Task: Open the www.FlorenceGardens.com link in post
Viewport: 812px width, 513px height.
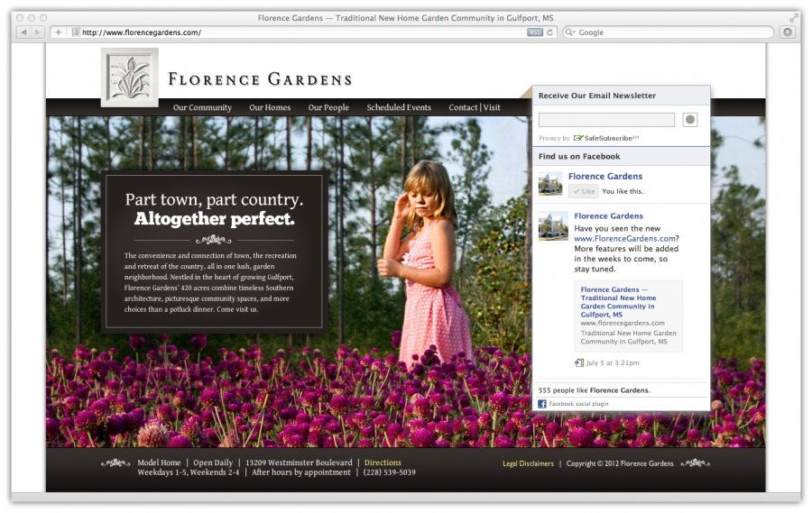Action: [x=626, y=239]
